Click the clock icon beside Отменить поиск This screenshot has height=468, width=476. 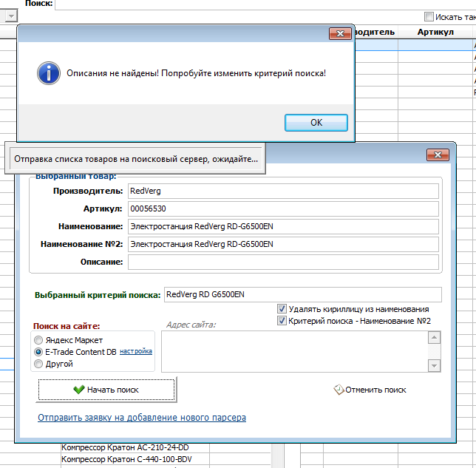(x=339, y=390)
